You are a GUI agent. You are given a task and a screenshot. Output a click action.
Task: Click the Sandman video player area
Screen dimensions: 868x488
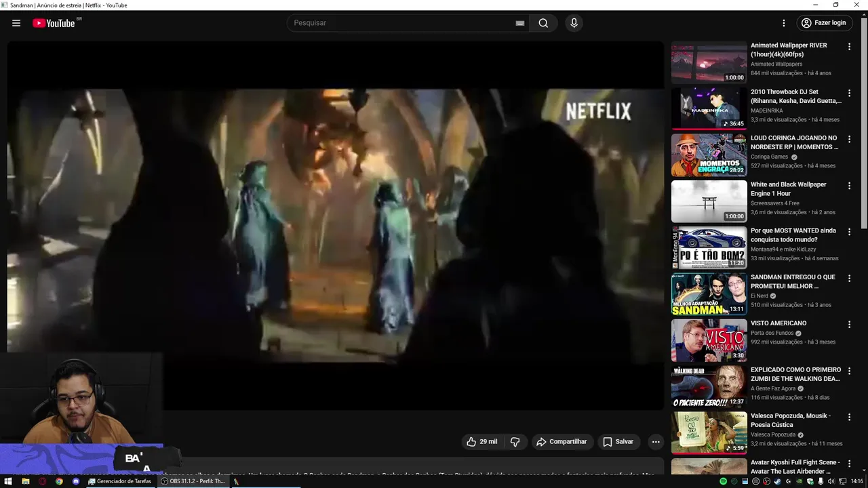[x=336, y=225]
